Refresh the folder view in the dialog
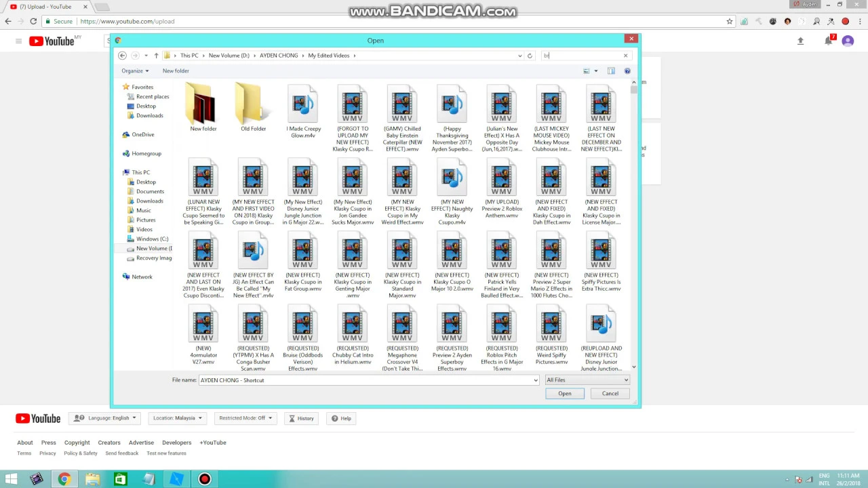The width and height of the screenshot is (868, 488). (530, 56)
